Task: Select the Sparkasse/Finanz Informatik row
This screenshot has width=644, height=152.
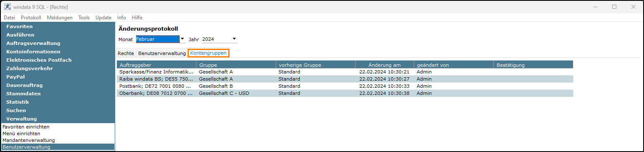Action: tap(345, 72)
